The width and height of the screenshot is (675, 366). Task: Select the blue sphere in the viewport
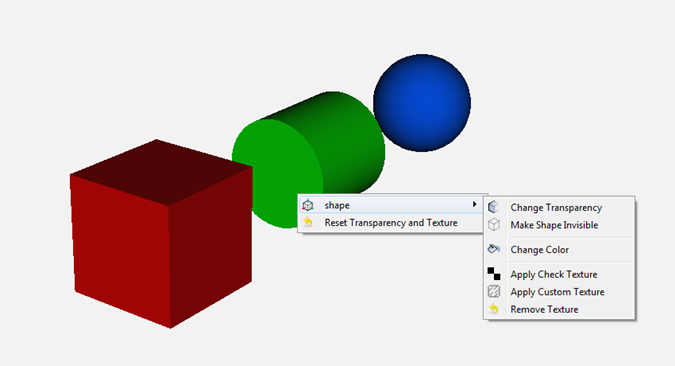422,103
